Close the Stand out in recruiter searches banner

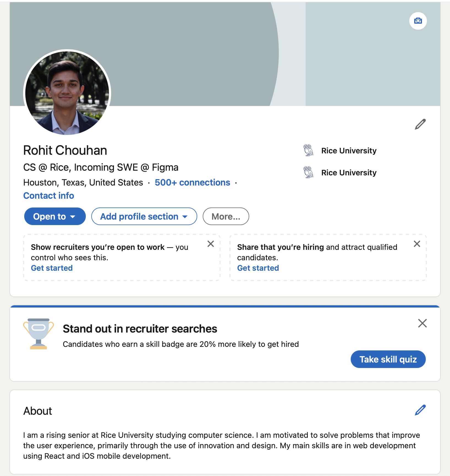coord(422,323)
